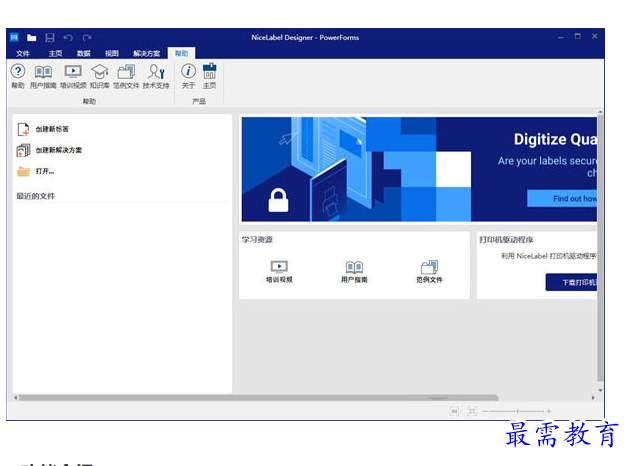Click the 创建新标签 link text

click(x=52, y=129)
